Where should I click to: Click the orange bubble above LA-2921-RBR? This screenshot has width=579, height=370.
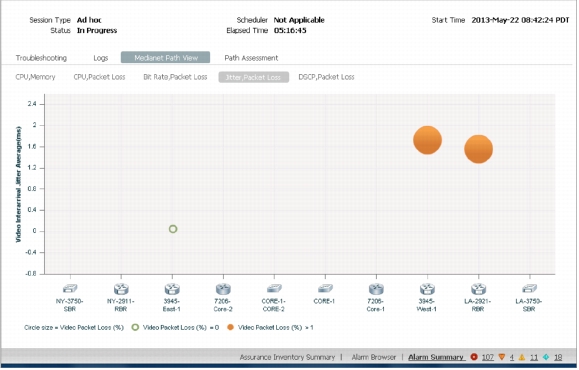(479, 149)
